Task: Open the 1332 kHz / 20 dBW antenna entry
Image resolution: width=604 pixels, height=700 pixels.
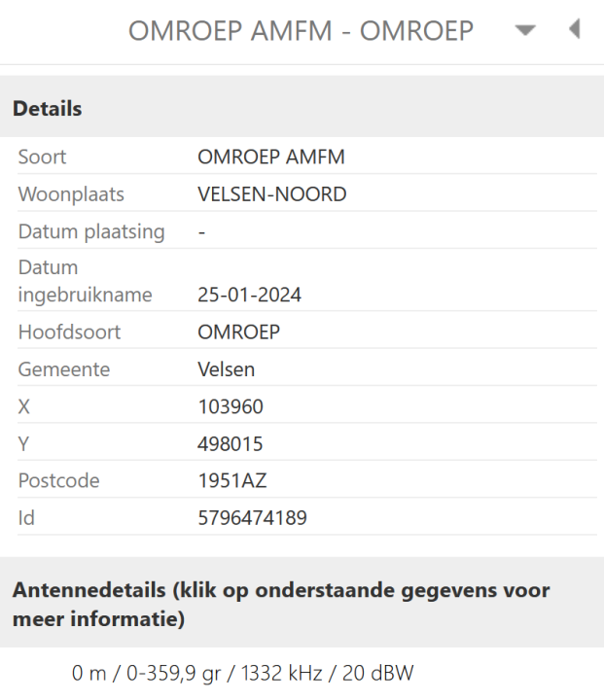Action: pyautogui.click(x=248, y=672)
